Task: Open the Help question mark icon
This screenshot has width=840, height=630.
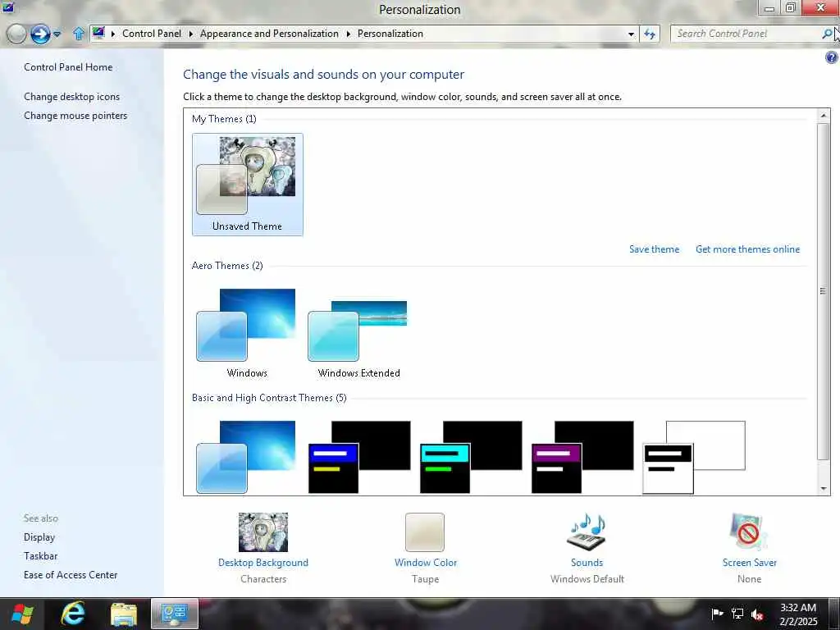Action: pos(831,57)
